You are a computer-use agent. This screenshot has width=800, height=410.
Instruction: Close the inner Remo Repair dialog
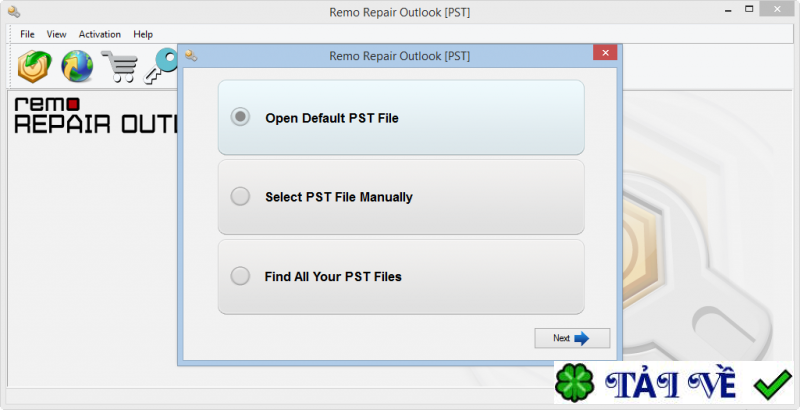(603, 52)
